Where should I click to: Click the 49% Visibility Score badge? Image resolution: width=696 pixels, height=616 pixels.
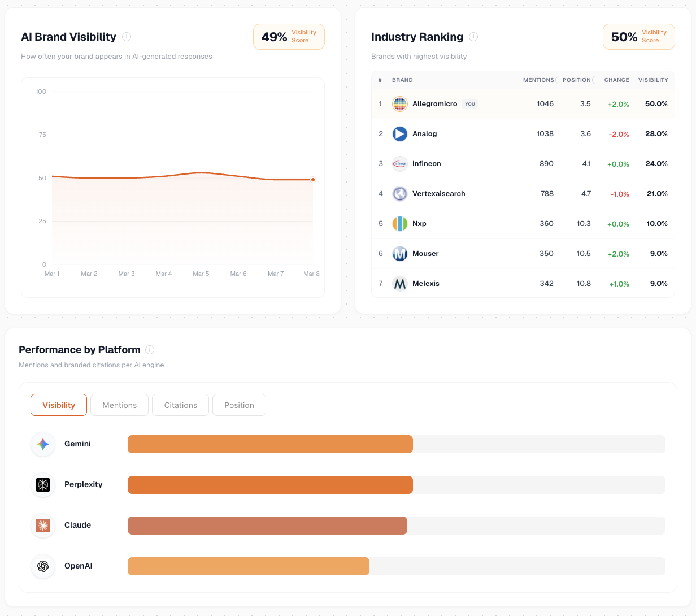point(289,36)
